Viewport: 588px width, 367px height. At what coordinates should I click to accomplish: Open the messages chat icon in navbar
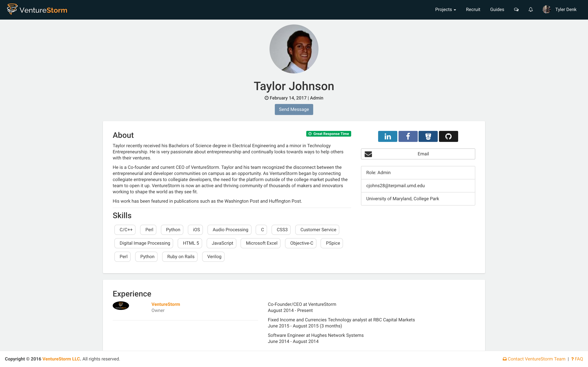pos(516,9)
